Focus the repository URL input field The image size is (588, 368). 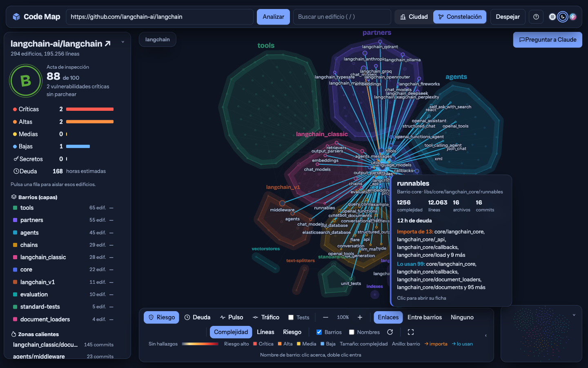[x=160, y=17]
